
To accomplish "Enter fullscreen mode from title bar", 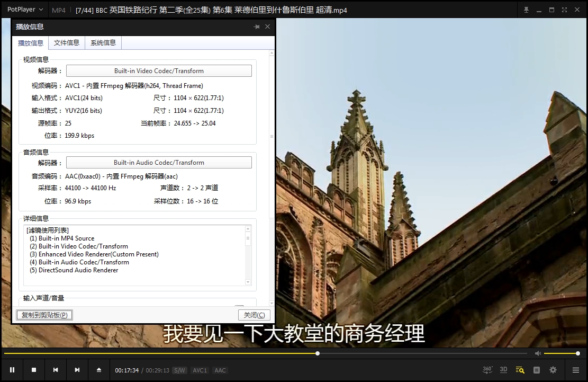I will [x=564, y=10].
